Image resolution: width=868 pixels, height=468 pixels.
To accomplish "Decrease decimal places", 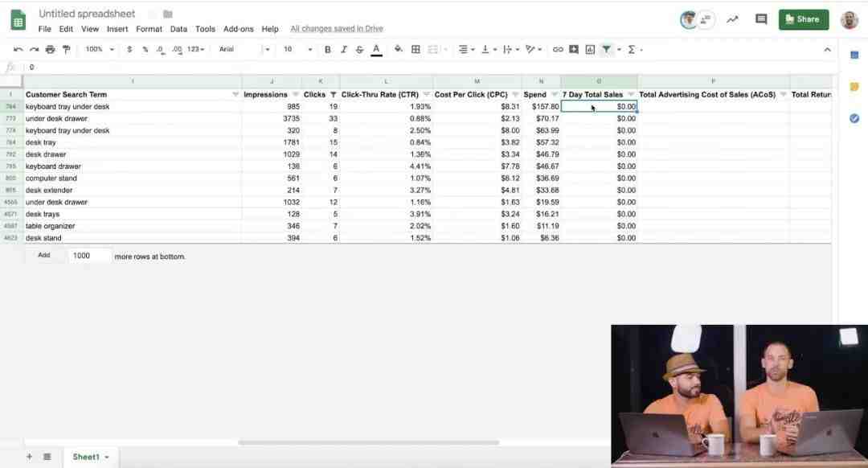I will (160, 49).
